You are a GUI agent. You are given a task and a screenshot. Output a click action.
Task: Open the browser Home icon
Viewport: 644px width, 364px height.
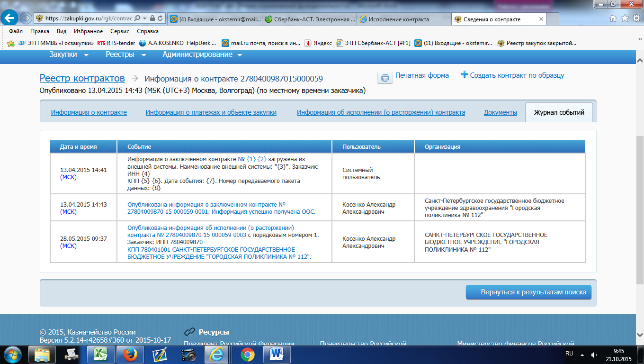click(613, 18)
